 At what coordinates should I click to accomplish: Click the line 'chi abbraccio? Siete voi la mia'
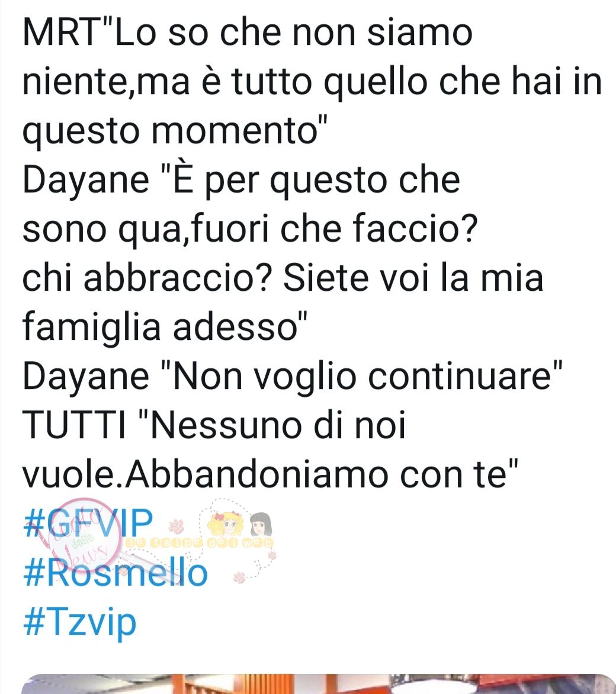tap(283, 278)
